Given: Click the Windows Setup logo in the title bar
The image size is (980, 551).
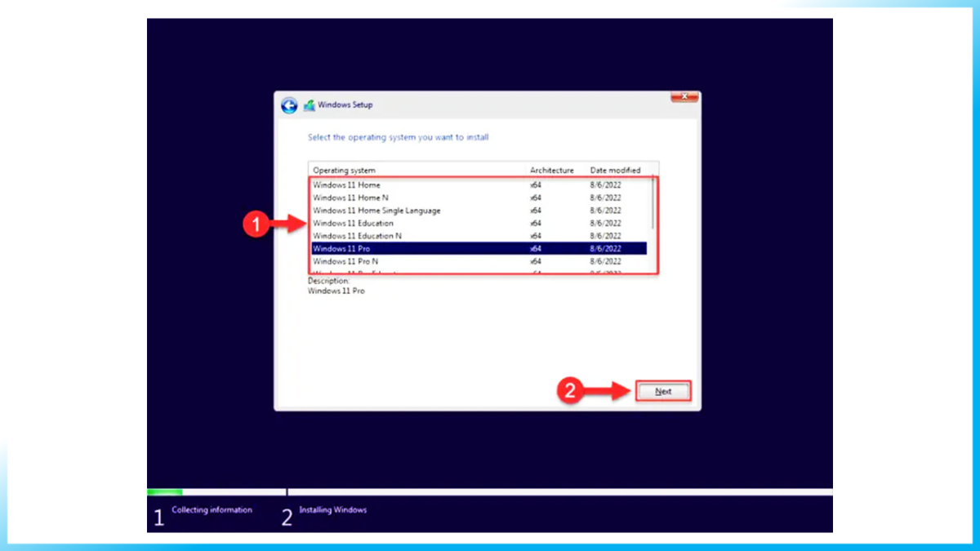Looking at the screenshot, I should tap(309, 104).
